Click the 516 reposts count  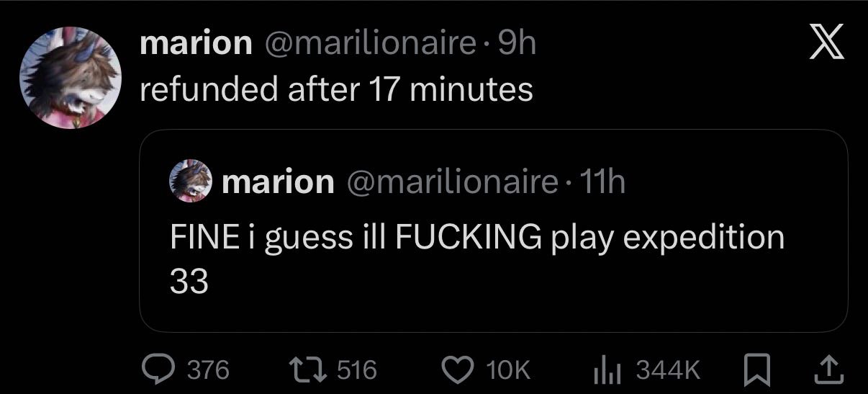(357, 370)
